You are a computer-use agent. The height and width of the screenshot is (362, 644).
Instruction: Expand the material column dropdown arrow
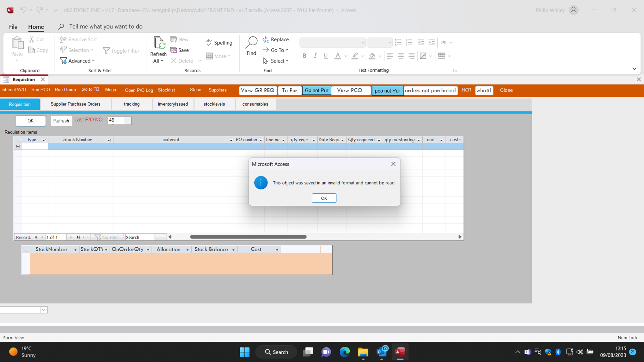231,140
